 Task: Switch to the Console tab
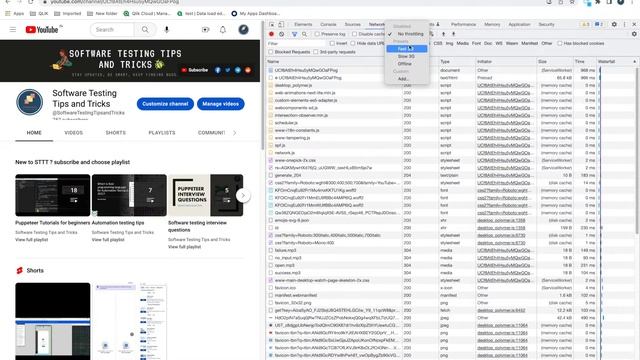(328, 24)
